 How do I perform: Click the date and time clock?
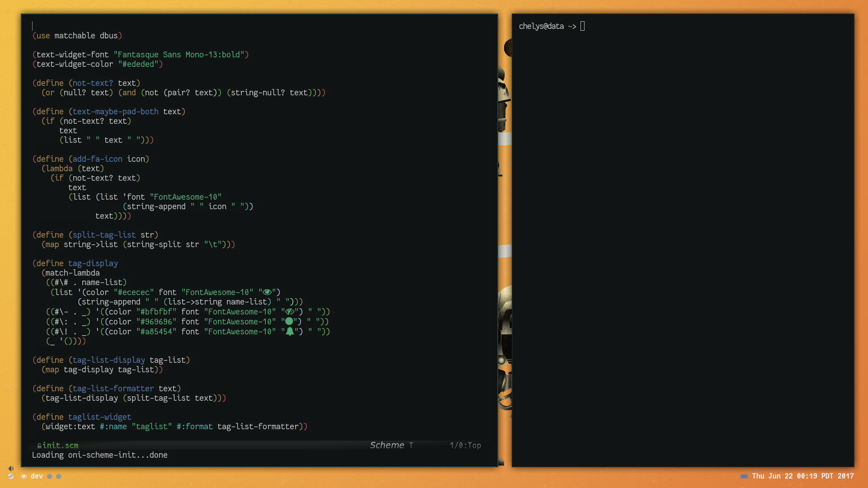(802, 476)
